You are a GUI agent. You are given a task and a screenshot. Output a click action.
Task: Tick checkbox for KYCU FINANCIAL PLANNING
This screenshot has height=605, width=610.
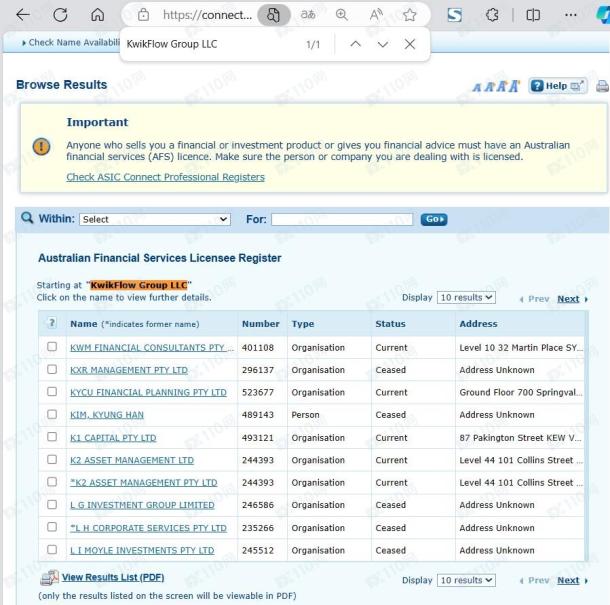coord(52,391)
